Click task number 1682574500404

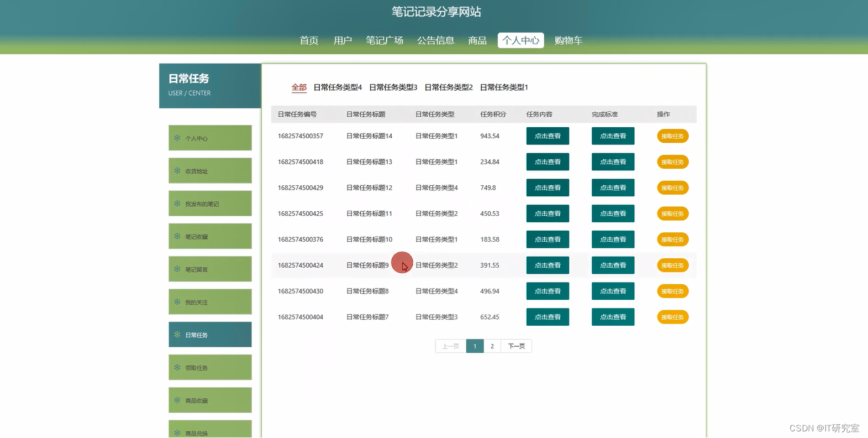tap(301, 317)
